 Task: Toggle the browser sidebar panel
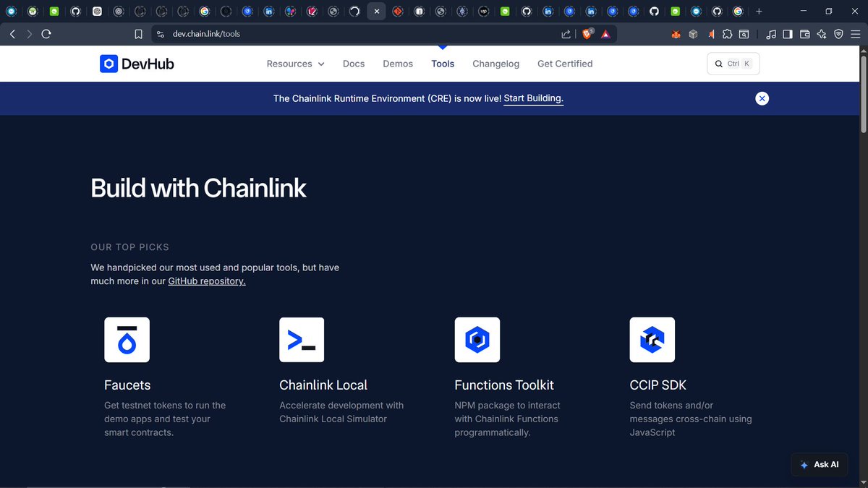coord(788,34)
